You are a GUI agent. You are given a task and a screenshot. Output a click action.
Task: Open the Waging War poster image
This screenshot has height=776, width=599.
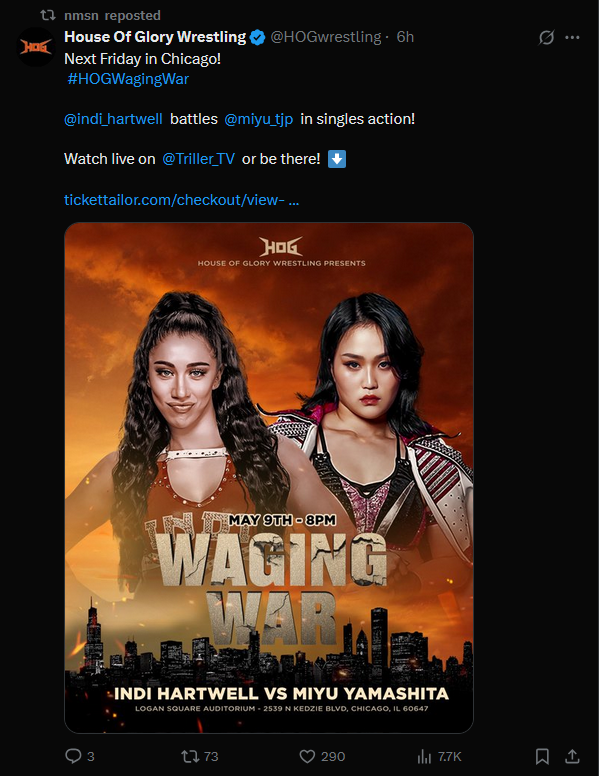(x=269, y=478)
